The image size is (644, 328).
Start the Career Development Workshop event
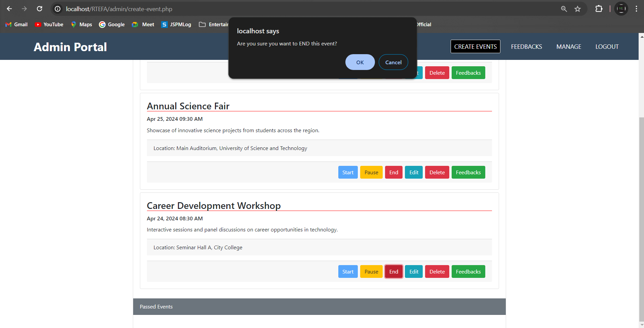(x=348, y=271)
